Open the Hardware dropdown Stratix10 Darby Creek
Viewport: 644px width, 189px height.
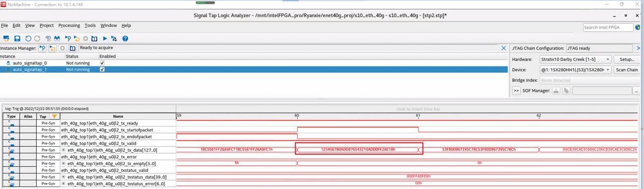(576, 59)
